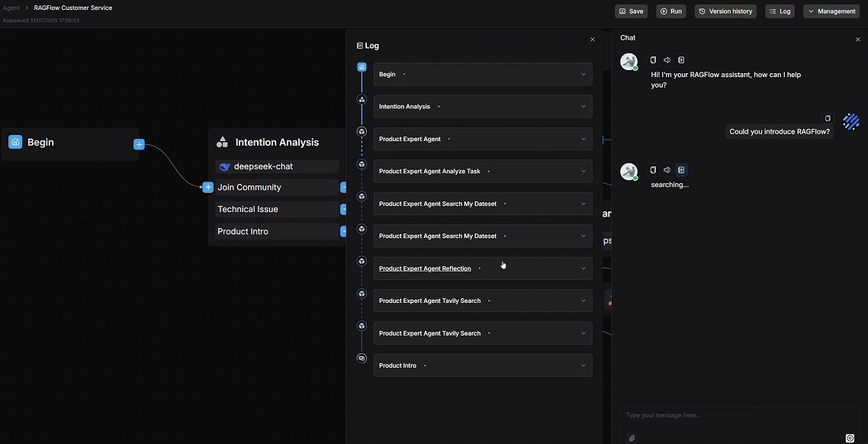Close the Chat panel

pyautogui.click(x=858, y=40)
